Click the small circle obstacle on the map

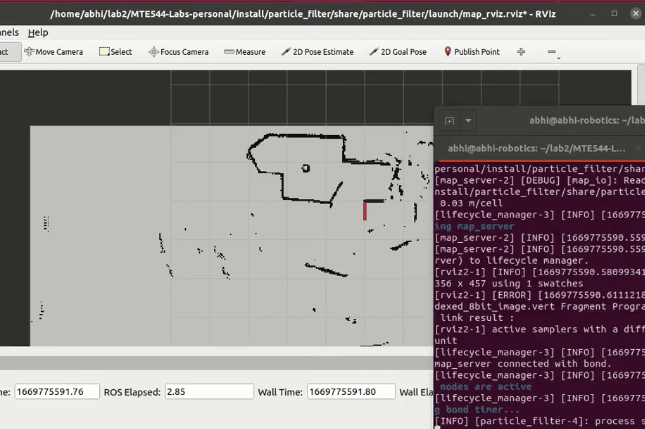[305, 168]
